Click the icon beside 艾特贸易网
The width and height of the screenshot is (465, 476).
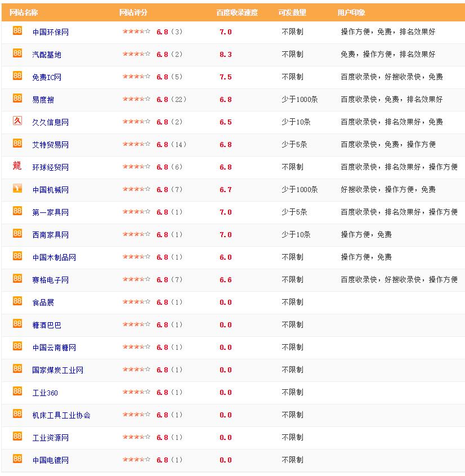click(x=17, y=143)
